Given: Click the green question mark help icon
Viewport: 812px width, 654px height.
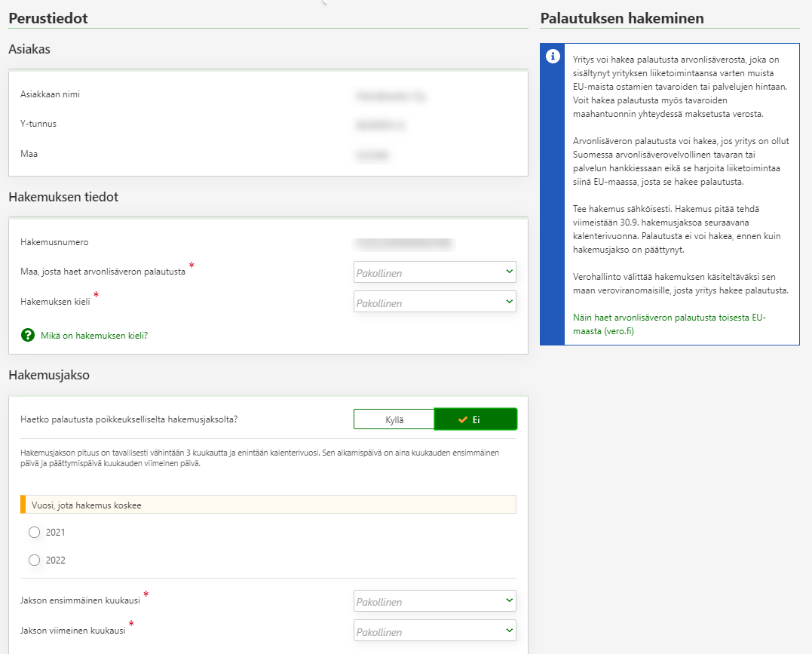Looking at the screenshot, I should [x=28, y=336].
